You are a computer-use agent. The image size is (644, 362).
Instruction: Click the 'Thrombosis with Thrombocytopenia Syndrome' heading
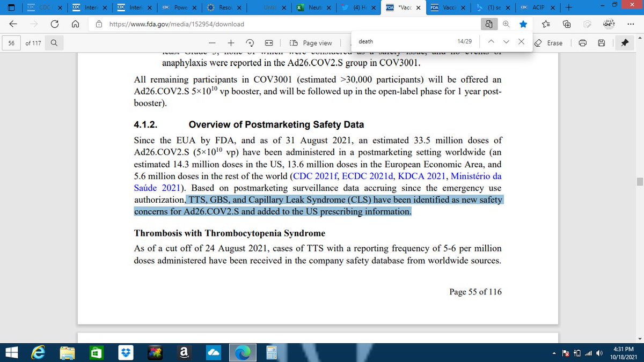point(229,233)
